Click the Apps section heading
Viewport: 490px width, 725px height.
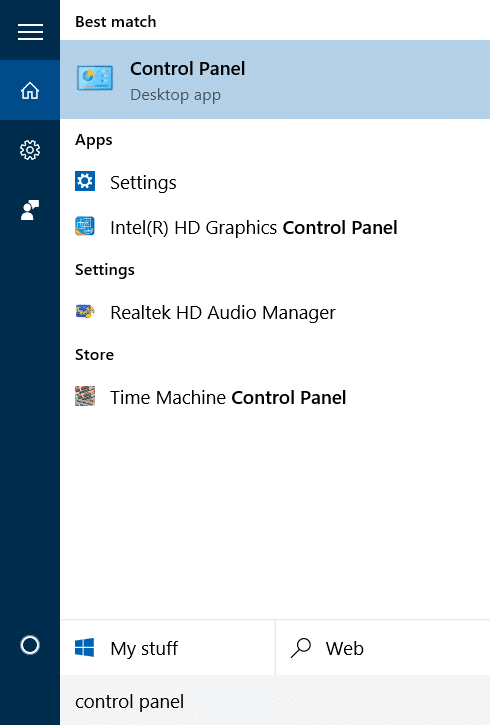point(94,140)
